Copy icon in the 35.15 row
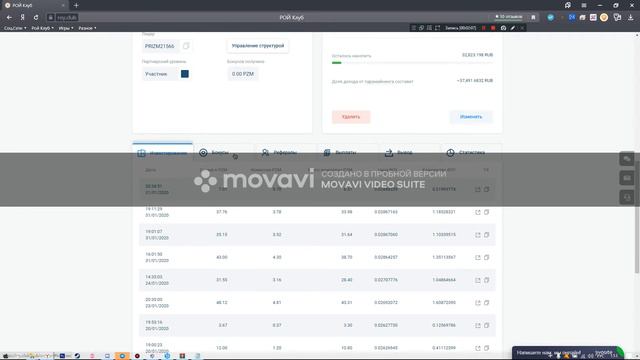Image resolution: width=640 pixels, height=360 pixels. click(x=487, y=235)
